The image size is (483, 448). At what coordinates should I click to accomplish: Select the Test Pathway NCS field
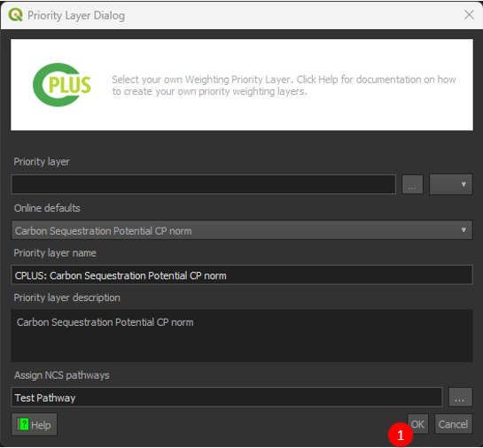point(227,398)
